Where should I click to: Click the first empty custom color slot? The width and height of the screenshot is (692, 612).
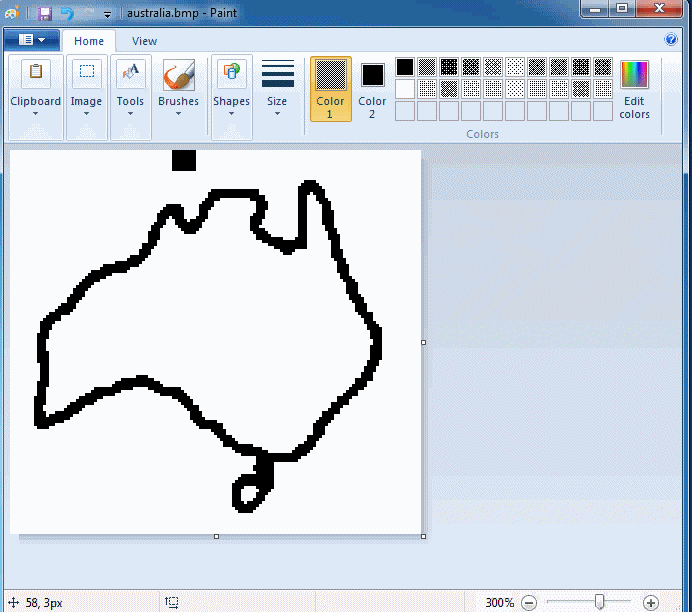405,111
